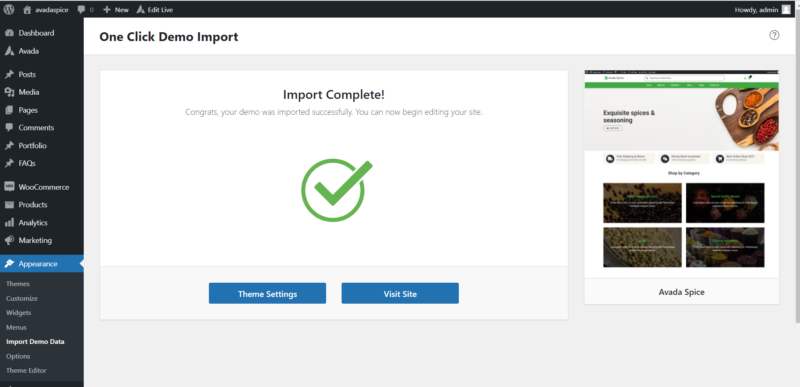Click the Dashboard gauge icon

(x=9, y=33)
